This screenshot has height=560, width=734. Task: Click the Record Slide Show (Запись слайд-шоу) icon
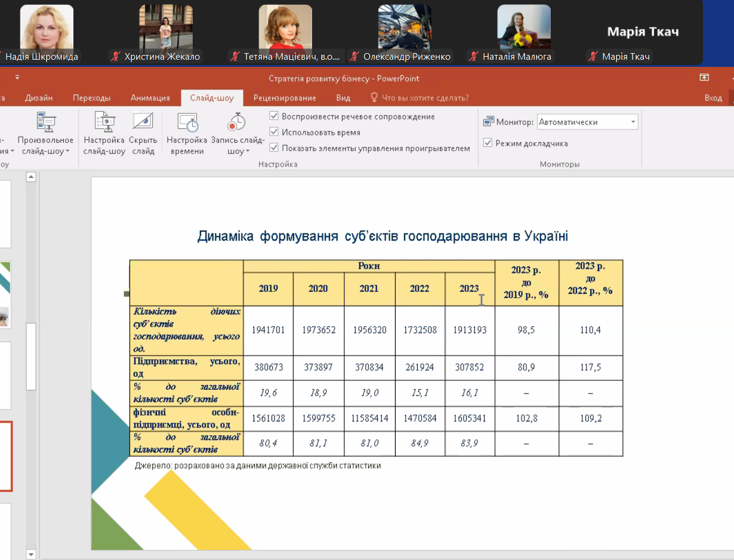tap(237, 124)
